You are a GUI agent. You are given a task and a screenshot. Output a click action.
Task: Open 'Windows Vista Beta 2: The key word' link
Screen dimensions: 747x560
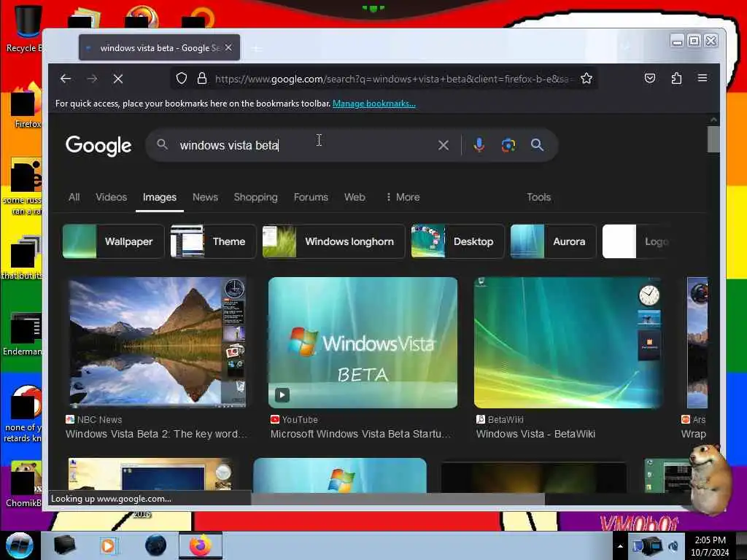pyautogui.click(x=156, y=434)
